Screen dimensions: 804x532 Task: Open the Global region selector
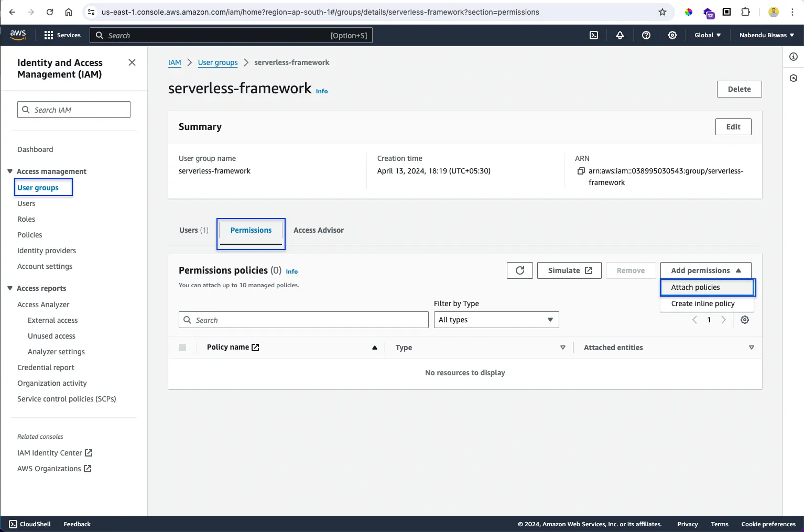pos(708,35)
